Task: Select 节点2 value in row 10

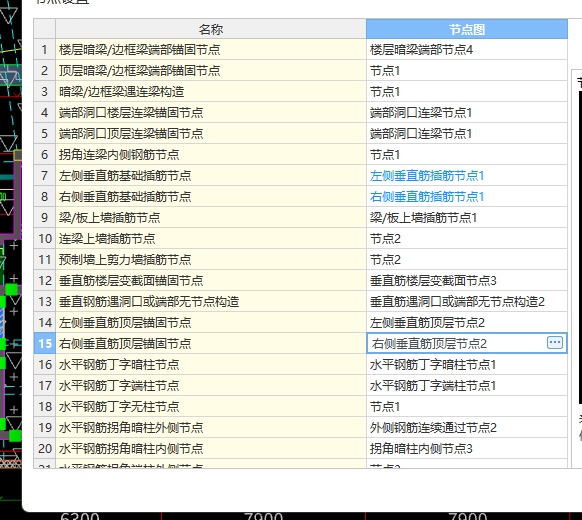Action: click(467, 238)
